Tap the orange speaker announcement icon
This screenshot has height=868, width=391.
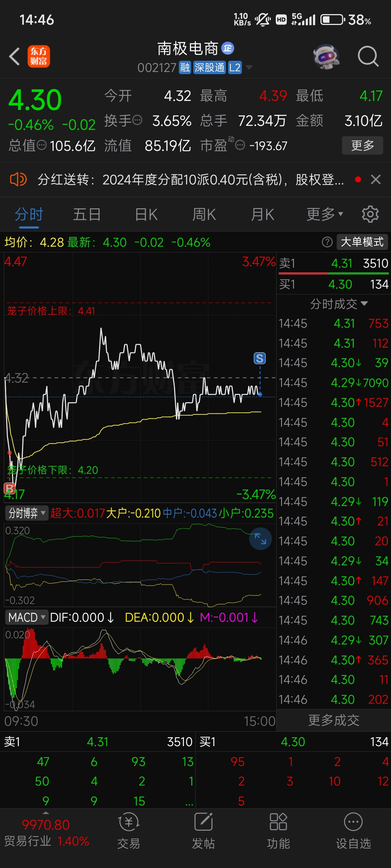point(18,179)
